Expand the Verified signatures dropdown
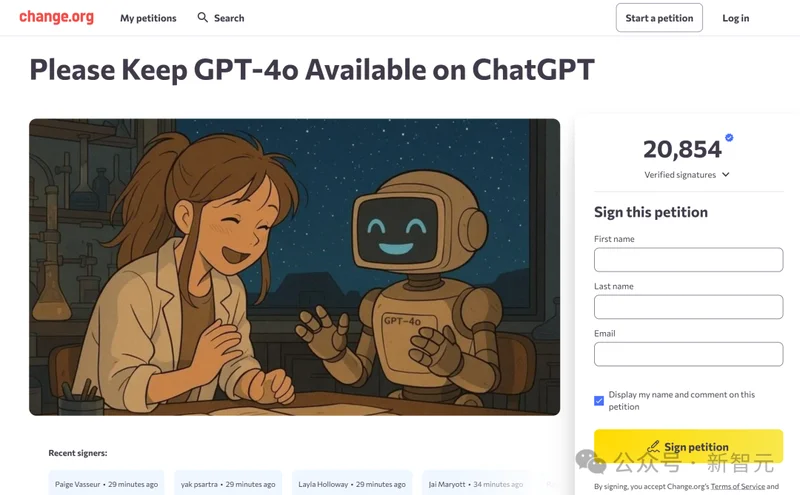 tap(686, 175)
